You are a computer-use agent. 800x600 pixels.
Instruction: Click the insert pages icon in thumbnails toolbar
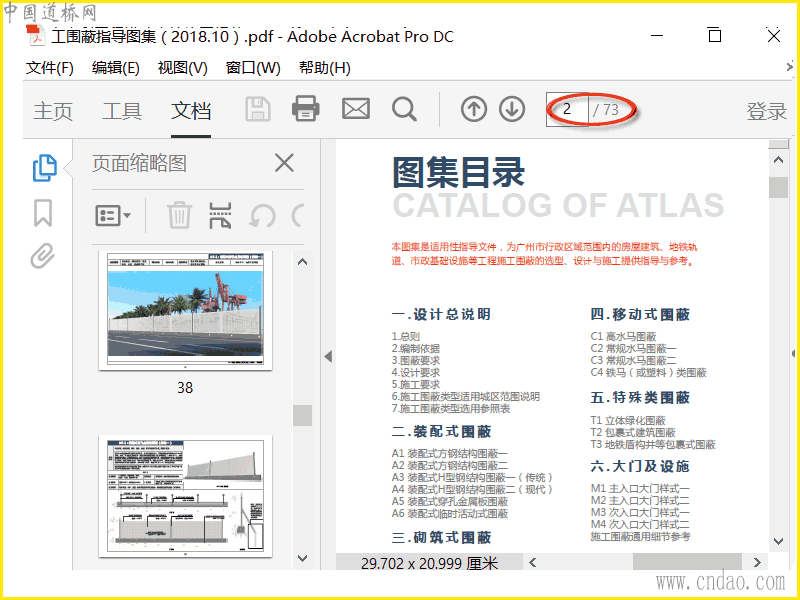tap(220, 215)
